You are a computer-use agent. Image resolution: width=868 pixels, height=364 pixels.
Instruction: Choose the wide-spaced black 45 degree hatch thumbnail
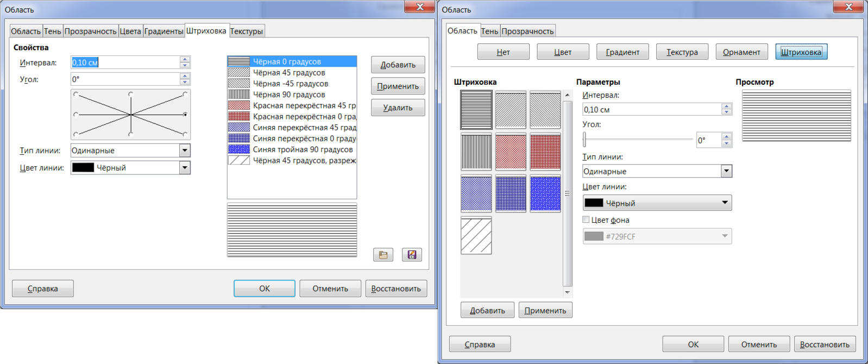pyautogui.click(x=476, y=235)
